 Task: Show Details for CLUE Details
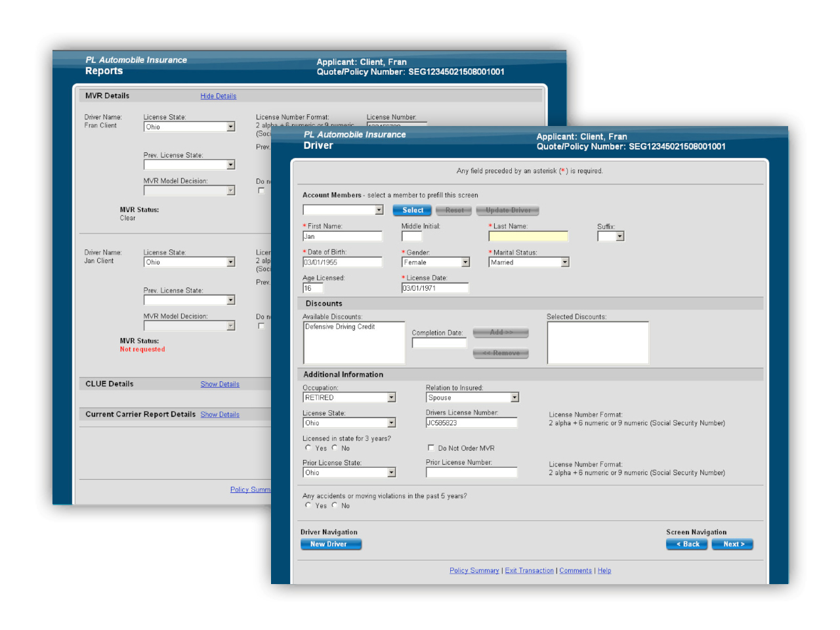[220, 385]
